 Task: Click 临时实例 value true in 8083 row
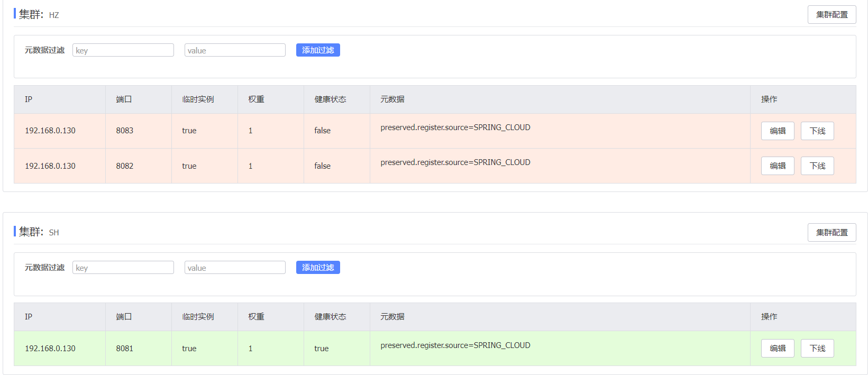189,131
